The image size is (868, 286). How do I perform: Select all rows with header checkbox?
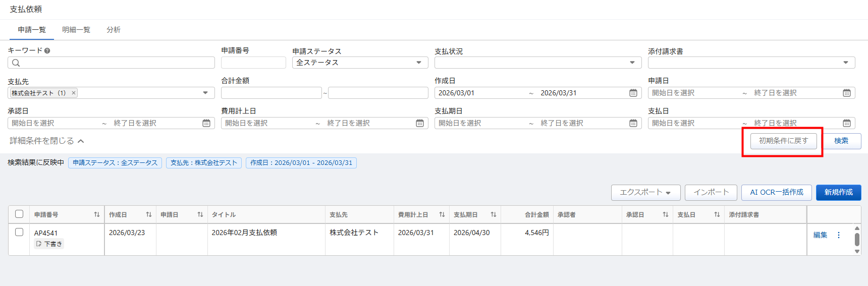click(x=19, y=214)
